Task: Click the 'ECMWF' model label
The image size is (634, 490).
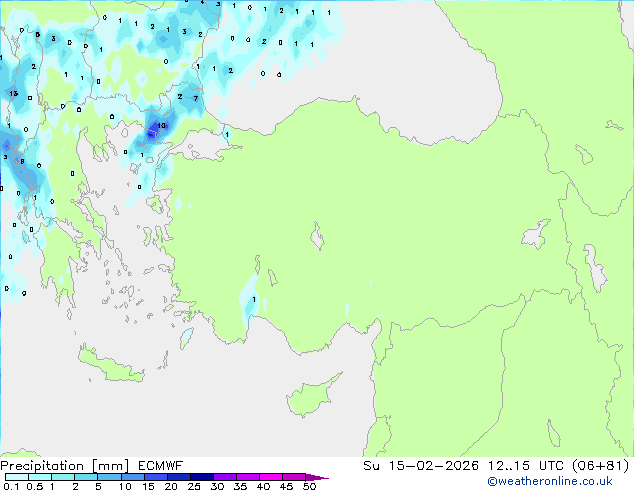Action: (x=161, y=466)
